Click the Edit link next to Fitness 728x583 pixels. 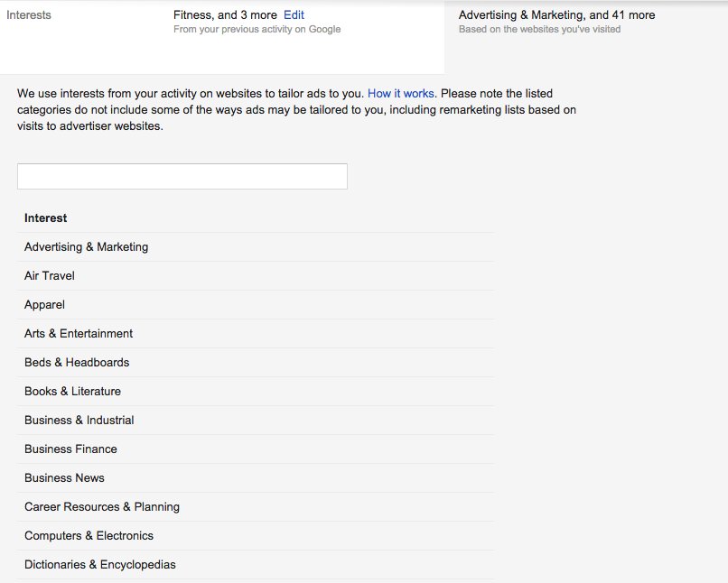coord(294,15)
